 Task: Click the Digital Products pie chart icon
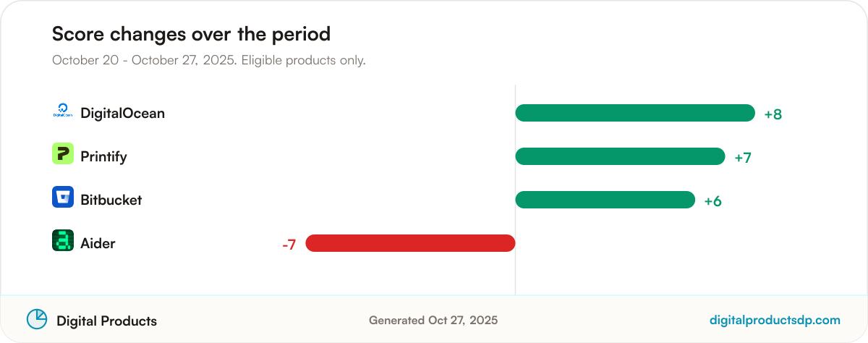click(x=37, y=319)
